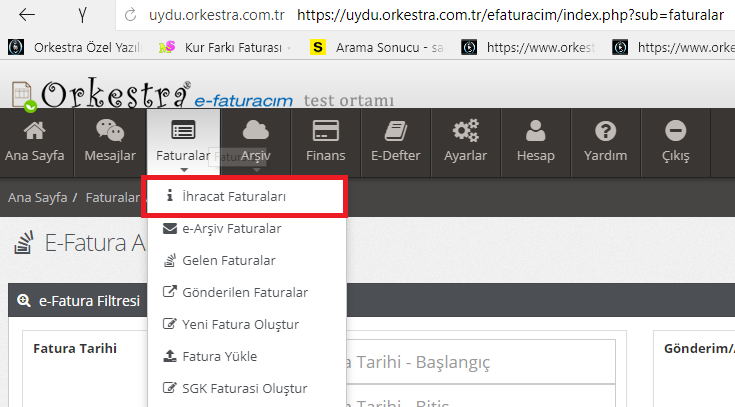The height and width of the screenshot is (407, 735).
Task: Select SGK Faturası Oluştur menu entry
Action: pos(247,388)
